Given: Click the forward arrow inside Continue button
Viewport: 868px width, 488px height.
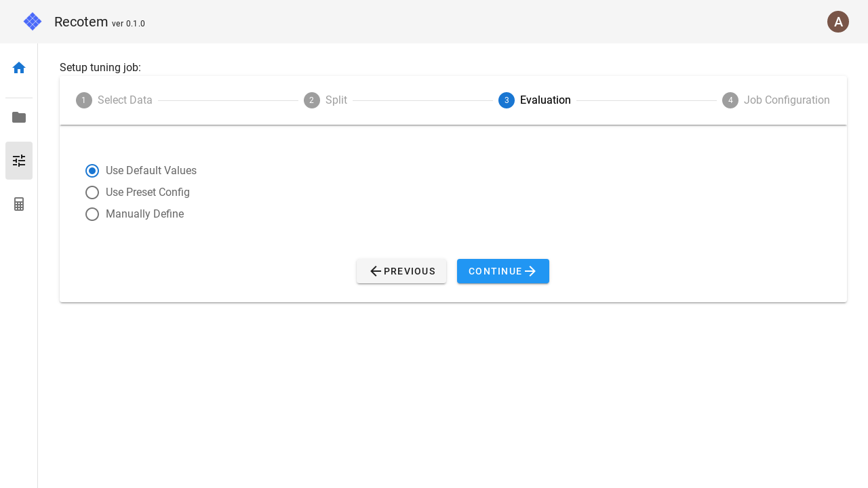Looking at the screenshot, I should tap(530, 271).
